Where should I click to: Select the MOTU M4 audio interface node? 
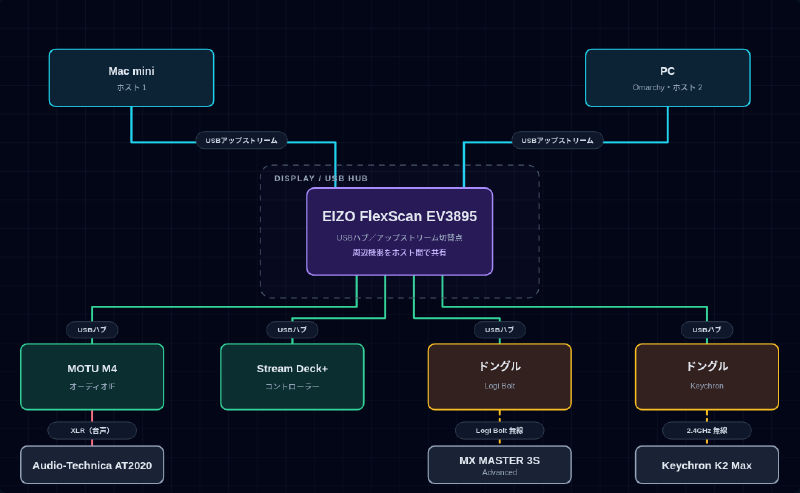[x=92, y=377]
